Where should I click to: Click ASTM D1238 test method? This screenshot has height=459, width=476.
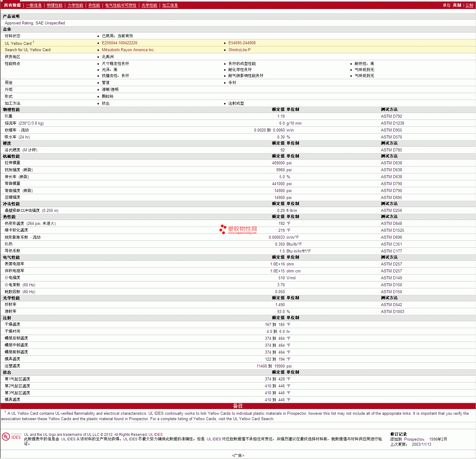392,123
